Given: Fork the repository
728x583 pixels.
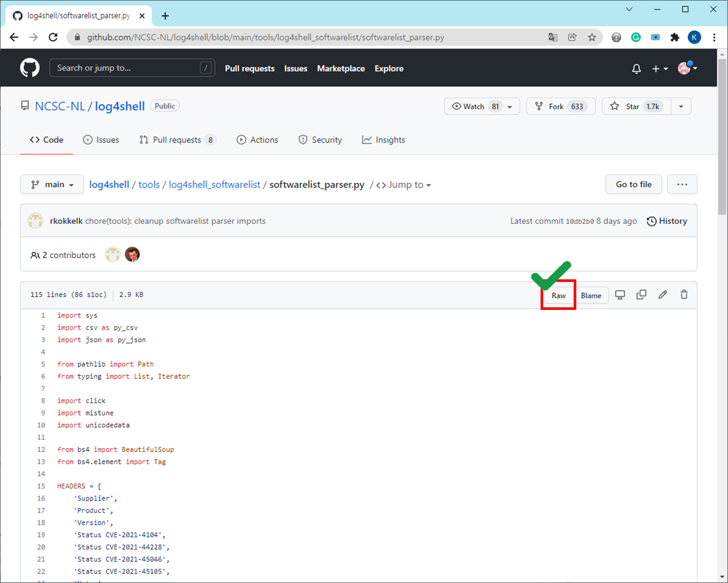Looking at the screenshot, I should [561, 106].
